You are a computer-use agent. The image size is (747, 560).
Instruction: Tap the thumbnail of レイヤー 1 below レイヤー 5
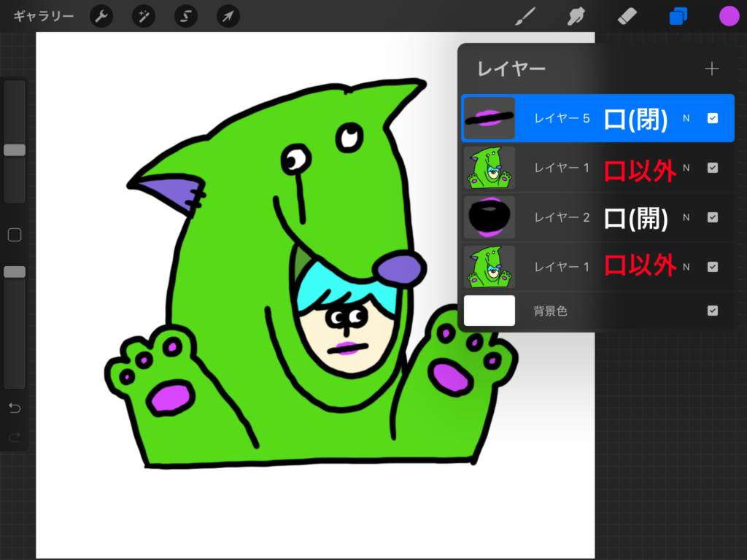pyautogui.click(x=489, y=168)
